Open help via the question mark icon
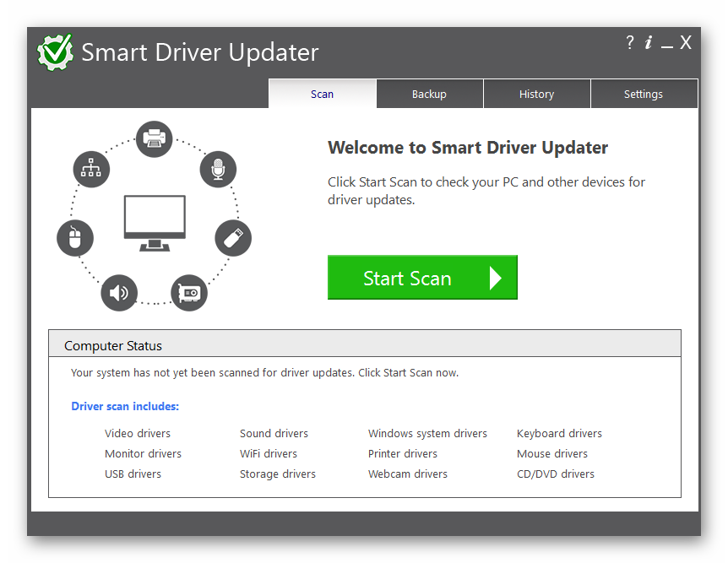Viewport: 728px width, 563px height. 629,43
